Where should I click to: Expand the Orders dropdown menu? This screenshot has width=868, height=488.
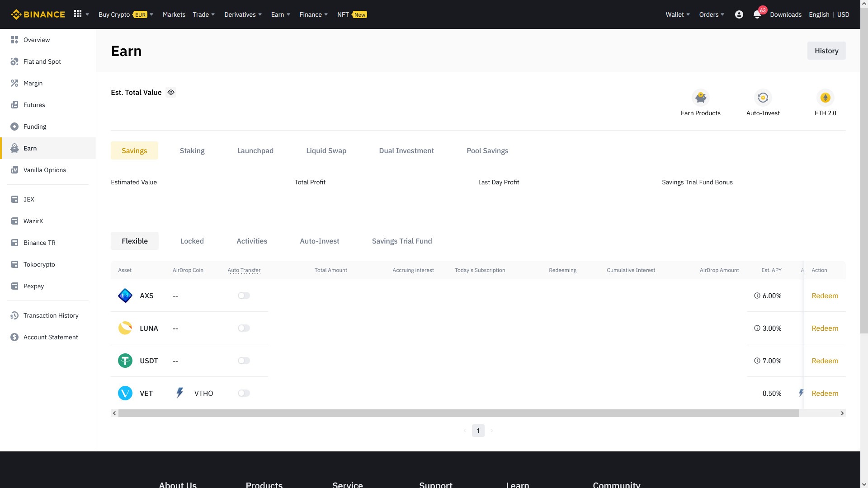[x=712, y=14]
